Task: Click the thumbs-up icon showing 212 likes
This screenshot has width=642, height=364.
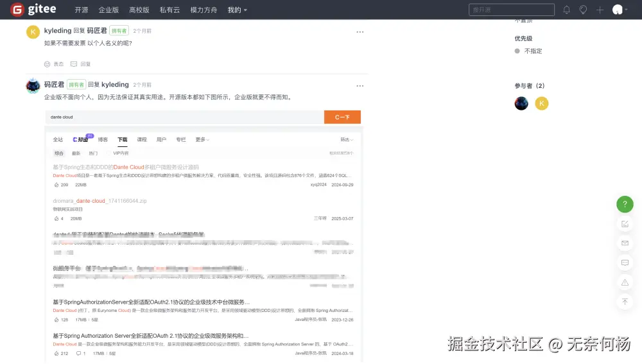Action: coord(56,353)
